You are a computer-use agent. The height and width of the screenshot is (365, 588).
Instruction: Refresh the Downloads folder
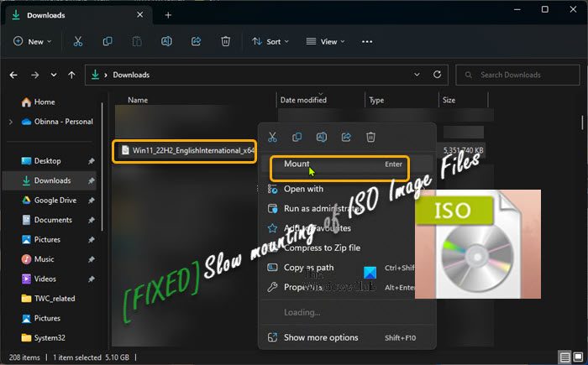point(437,75)
